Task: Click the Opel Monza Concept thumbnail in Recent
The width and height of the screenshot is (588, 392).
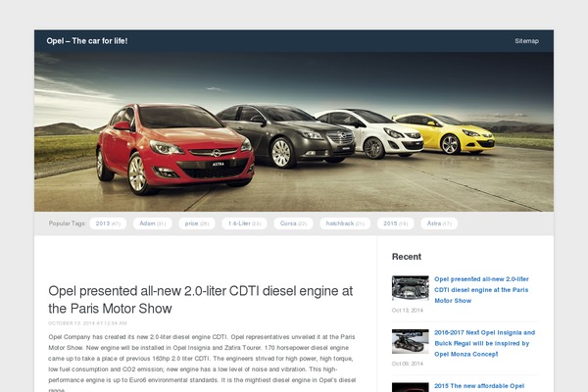Action: (411, 341)
